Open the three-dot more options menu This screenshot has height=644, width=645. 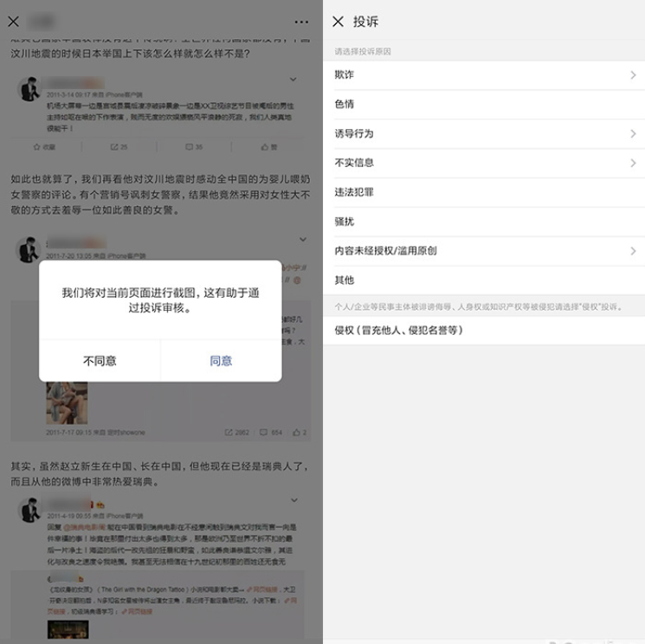coord(301,22)
